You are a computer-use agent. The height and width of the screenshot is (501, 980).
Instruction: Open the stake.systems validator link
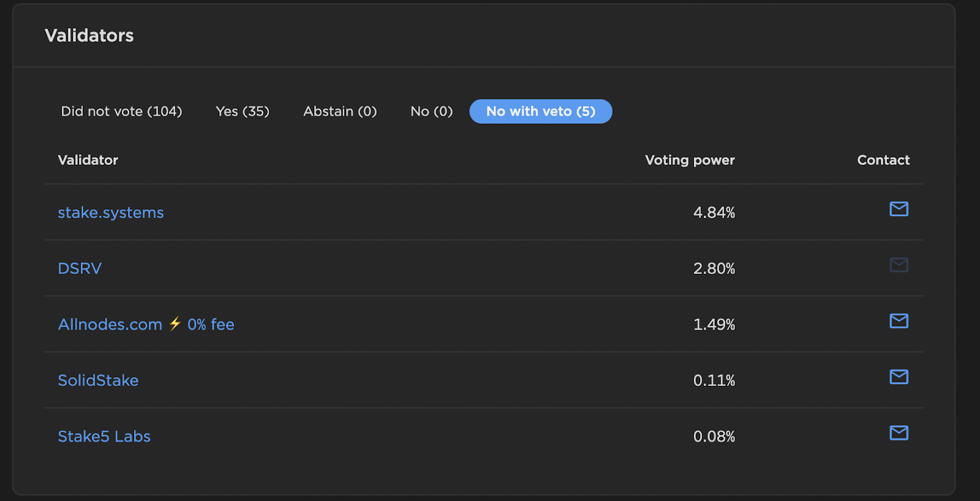111,213
